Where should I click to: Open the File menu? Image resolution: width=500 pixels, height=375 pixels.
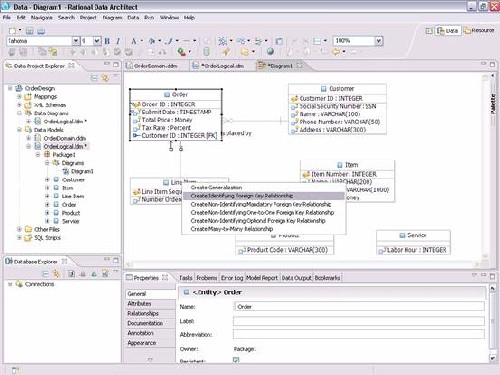coord(7,17)
